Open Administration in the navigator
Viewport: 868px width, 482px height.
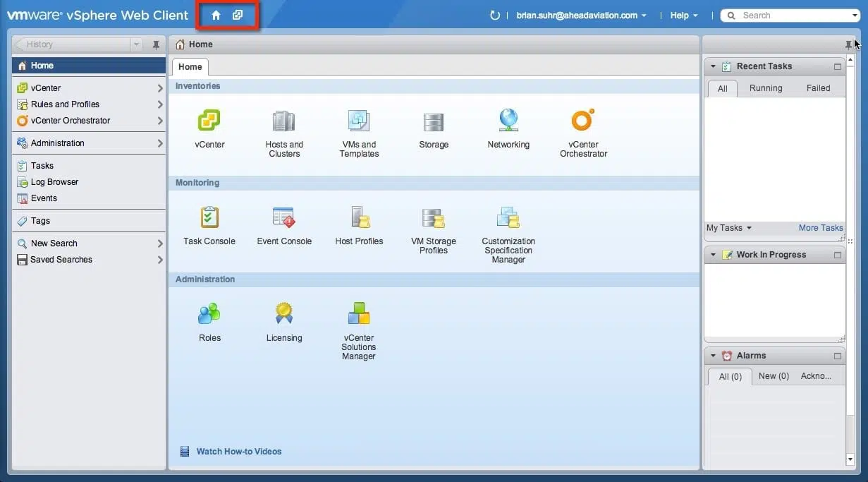coord(89,143)
